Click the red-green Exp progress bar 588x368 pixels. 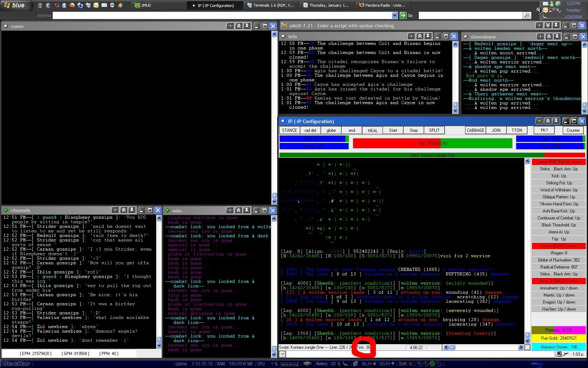coord(432,143)
